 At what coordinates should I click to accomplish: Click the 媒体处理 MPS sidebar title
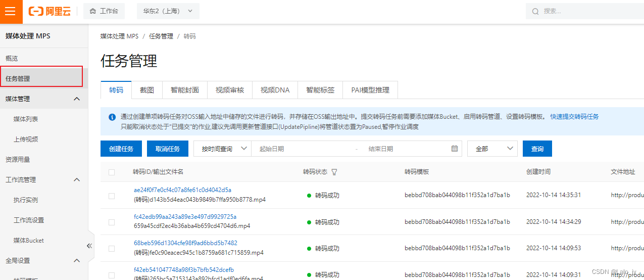pos(28,36)
